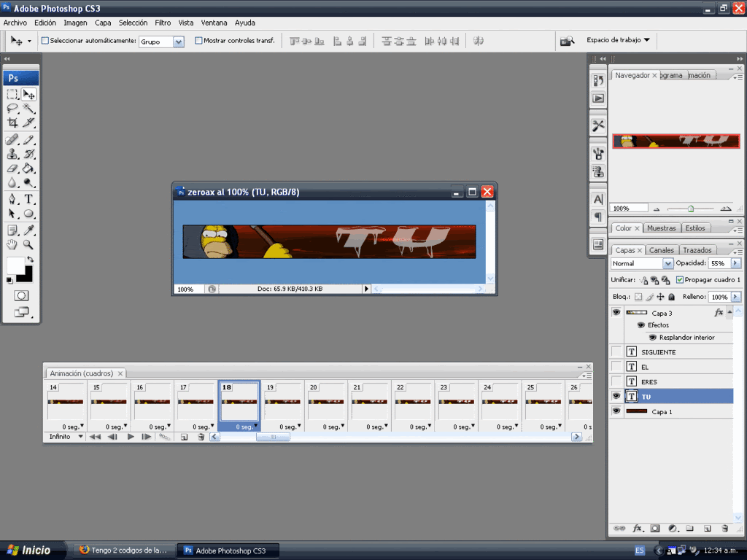Select the Crop tool
This screenshot has width=747, height=560.
(12, 122)
